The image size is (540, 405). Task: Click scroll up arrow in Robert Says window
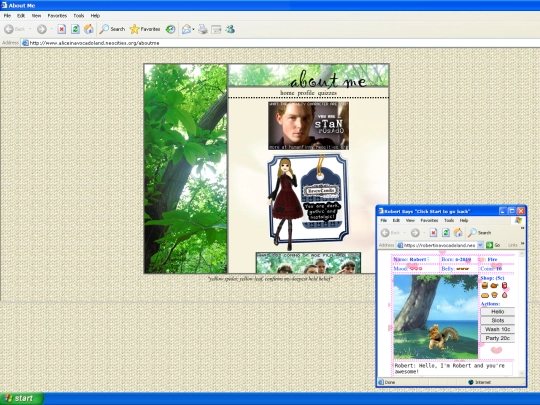tap(521, 254)
